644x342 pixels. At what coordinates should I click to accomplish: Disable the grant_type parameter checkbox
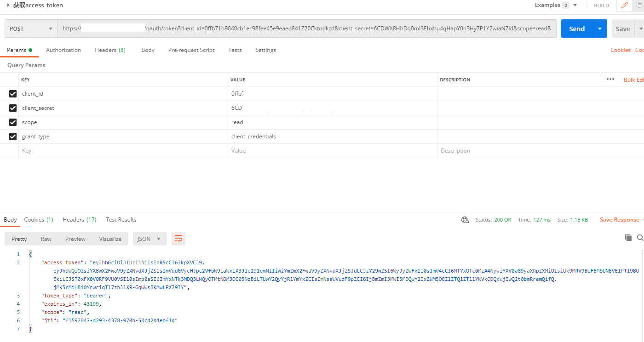click(x=13, y=137)
